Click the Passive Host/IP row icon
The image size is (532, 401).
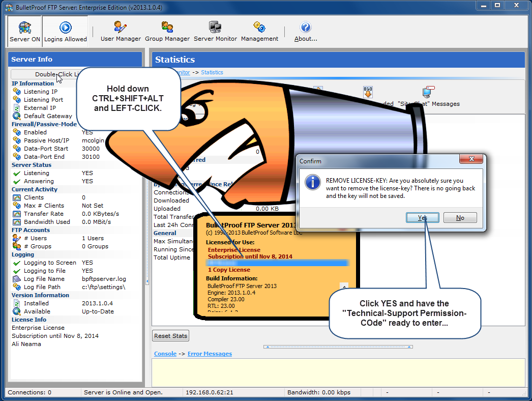coord(17,140)
